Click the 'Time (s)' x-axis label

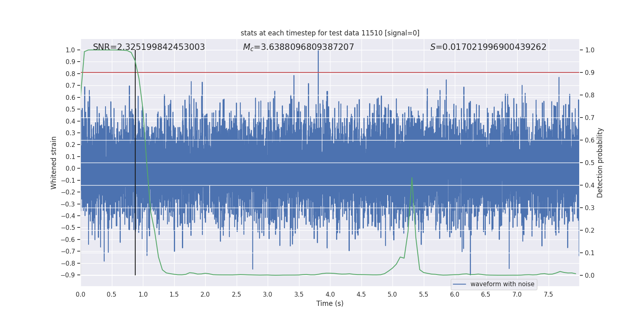click(x=330, y=303)
